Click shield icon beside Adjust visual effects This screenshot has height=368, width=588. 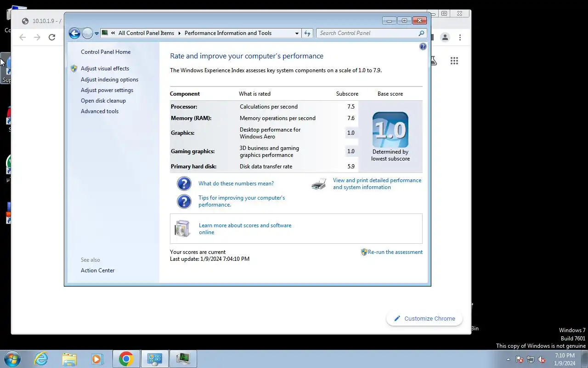tap(74, 69)
